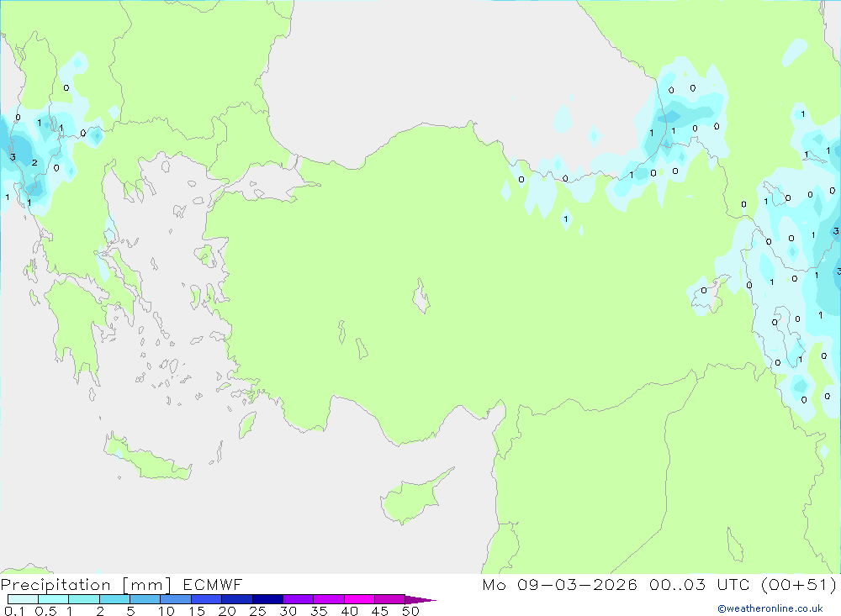Click the 0.1–0.5 mm palest cyan legend swatch
841x616 pixels.
[x=23, y=599]
